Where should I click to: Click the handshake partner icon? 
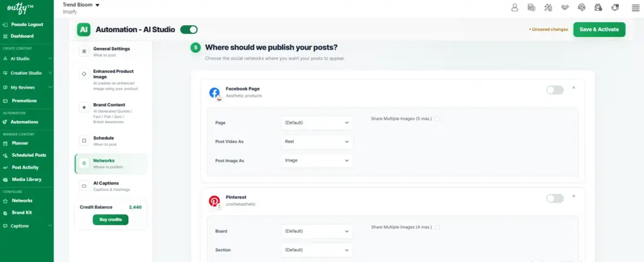point(565,8)
